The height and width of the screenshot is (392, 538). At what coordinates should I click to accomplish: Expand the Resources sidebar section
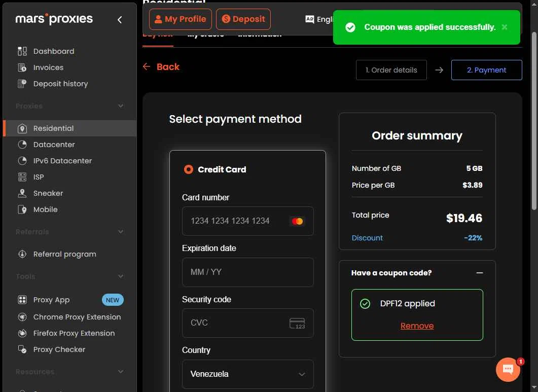pos(121,372)
